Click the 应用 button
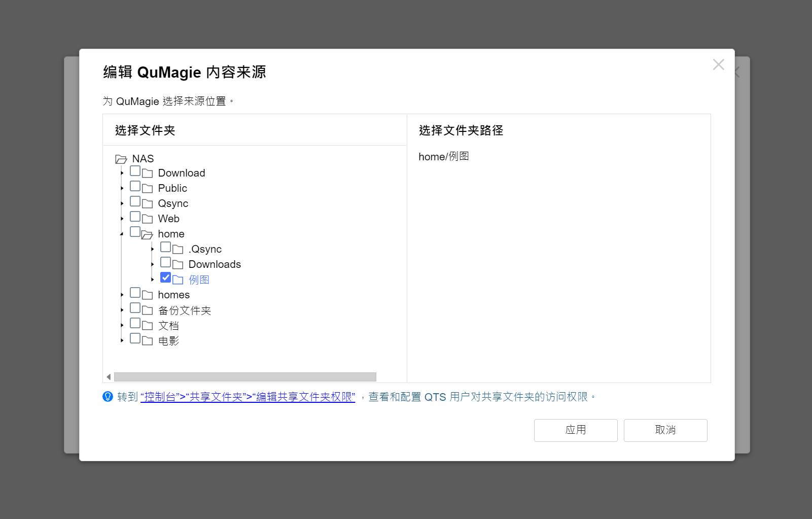Screen dimensions: 812x519 [x=576, y=430]
